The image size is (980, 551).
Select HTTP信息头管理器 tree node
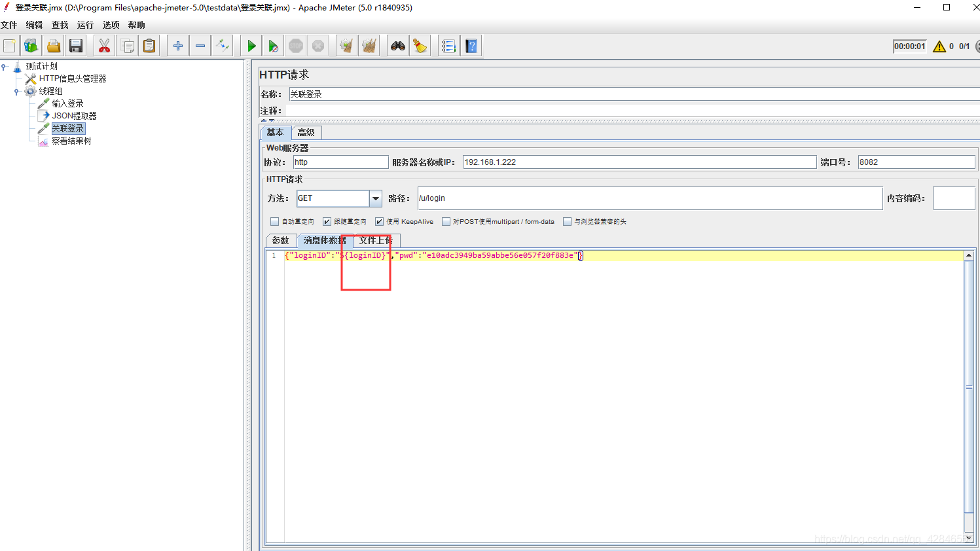[x=72, y=79]
